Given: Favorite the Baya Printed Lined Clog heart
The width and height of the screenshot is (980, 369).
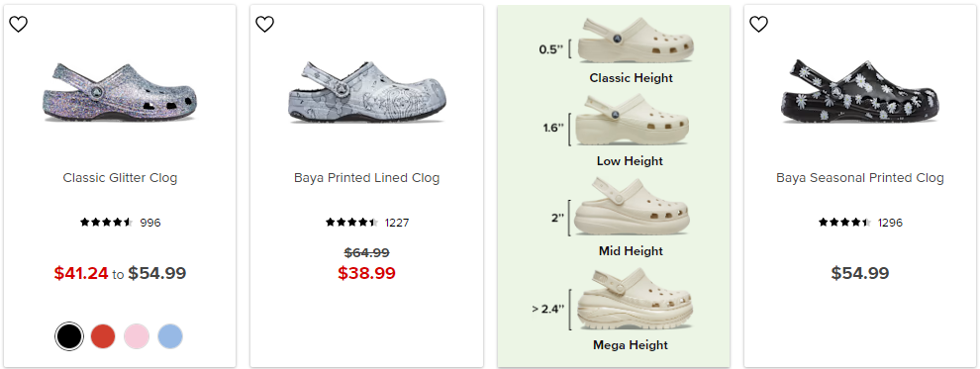Looking at the screenshot, I should [x=265, y=25].
